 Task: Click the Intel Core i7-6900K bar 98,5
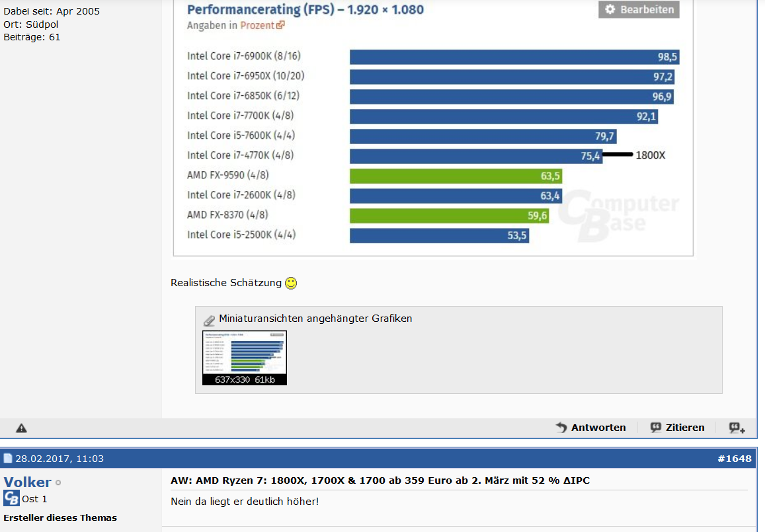point(514,57)
